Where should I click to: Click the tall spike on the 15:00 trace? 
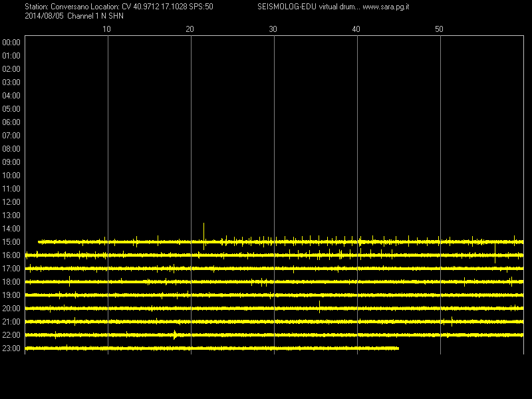pos(203,236)
